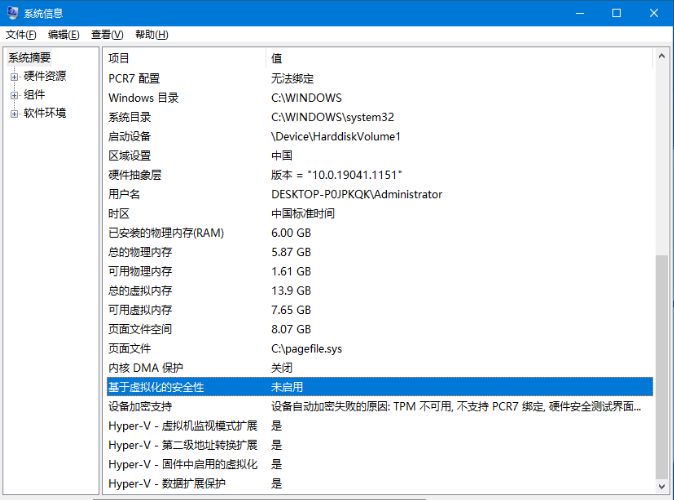Open the 文件(F) menu
Screen dimensions: 674x500
click(x=21, y=35)
